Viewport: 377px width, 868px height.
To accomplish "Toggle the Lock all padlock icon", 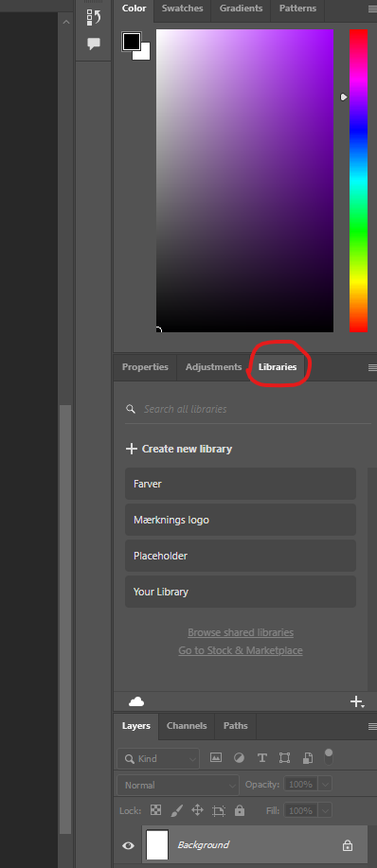I will [x=239, y=810].
